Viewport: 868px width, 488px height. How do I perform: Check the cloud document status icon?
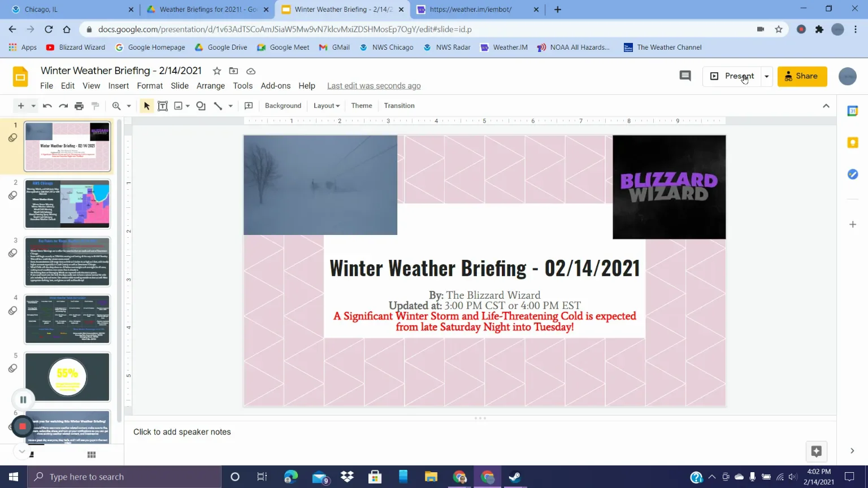click(x=251, y=71)
